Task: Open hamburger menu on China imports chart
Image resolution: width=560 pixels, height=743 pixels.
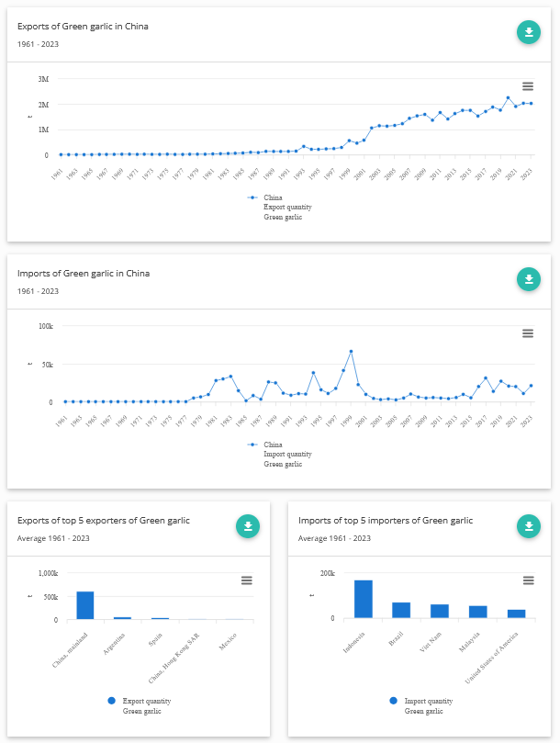Action: [528, 332]
